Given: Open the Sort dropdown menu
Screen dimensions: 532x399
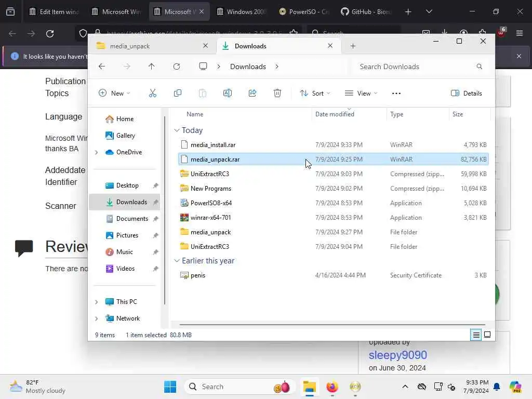Looking at the screenshot, I should [315, 94].
